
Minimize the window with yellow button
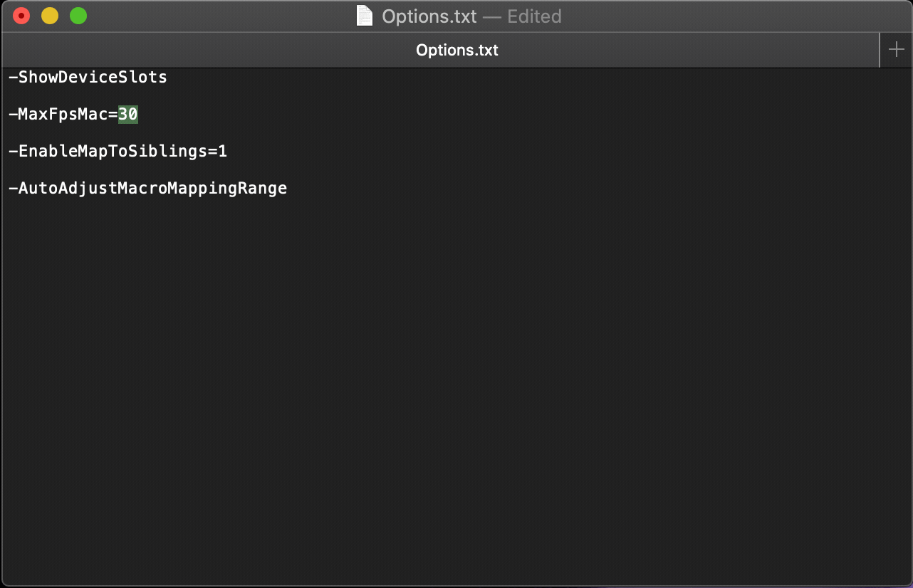point(50,16)
